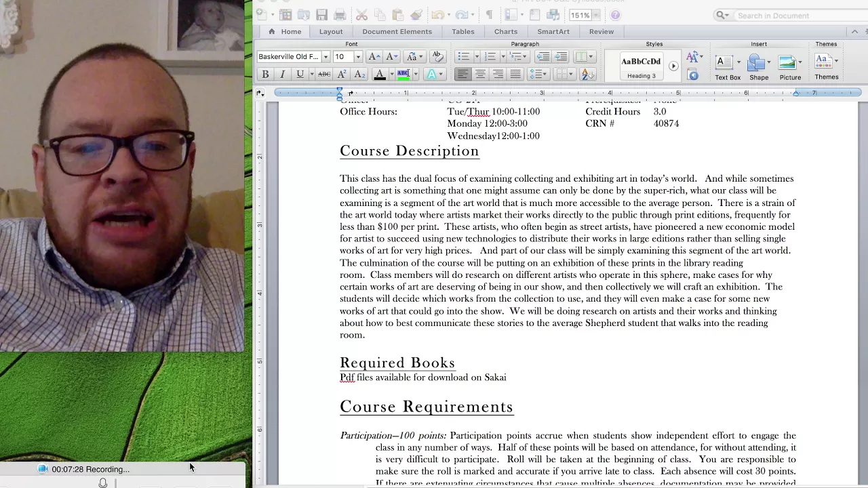This screenshot has width=868, height=488.
Task: Open bulleted list style dropdown
Action: (x=477, y=57)
